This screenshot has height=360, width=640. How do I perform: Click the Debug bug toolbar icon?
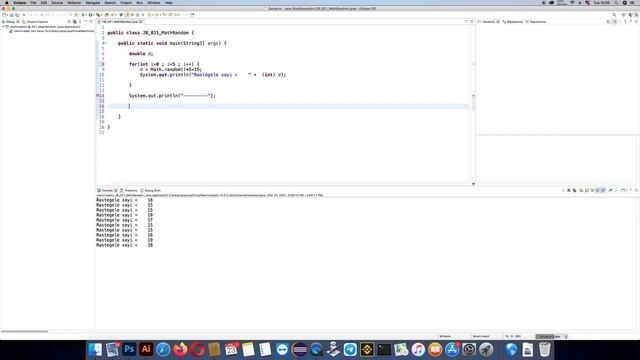84,15
